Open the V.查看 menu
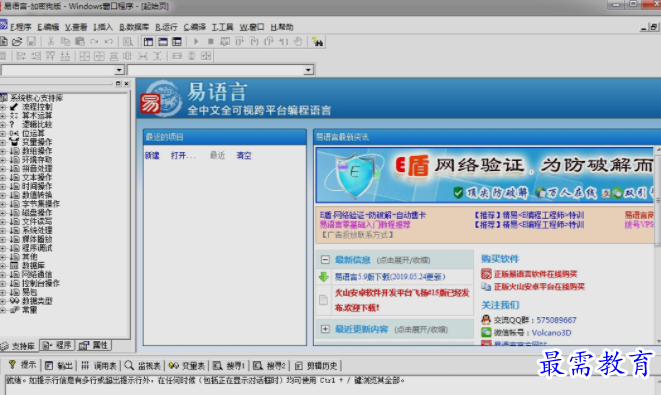The width and height of the screenshot is (661, 395). coord(76,27)
